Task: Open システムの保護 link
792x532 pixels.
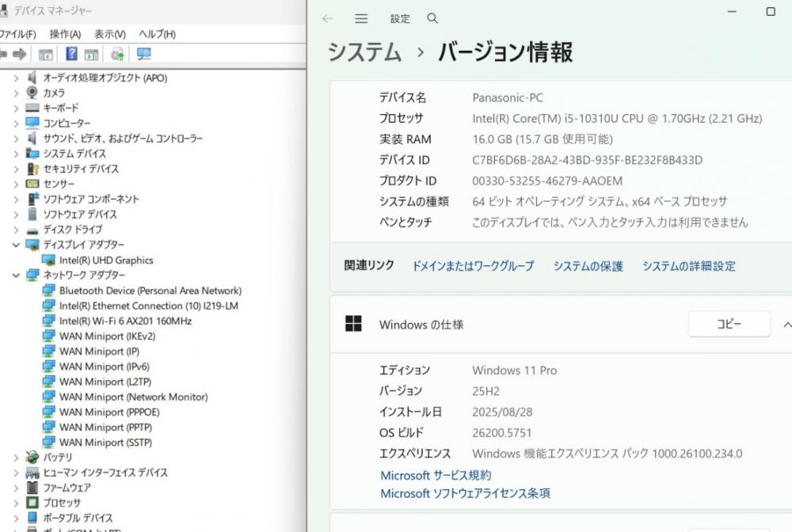Action: point(588,266)
